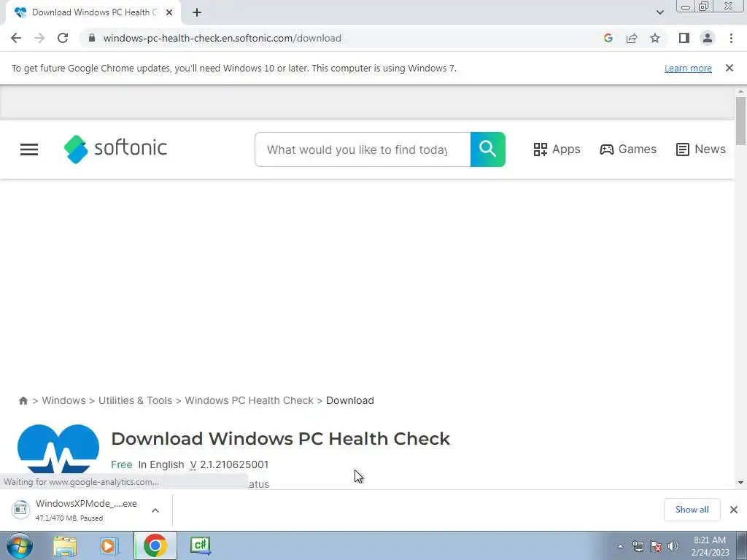Click the Show all downloads button
This screenshot has height=560, width=747.
point(692,510)
